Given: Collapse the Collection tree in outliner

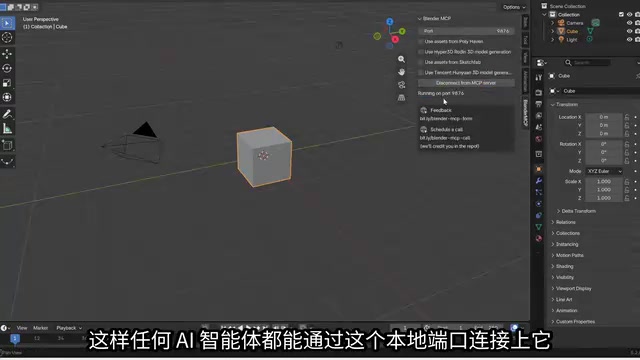Looking at the screenshot, I should 544,14.
